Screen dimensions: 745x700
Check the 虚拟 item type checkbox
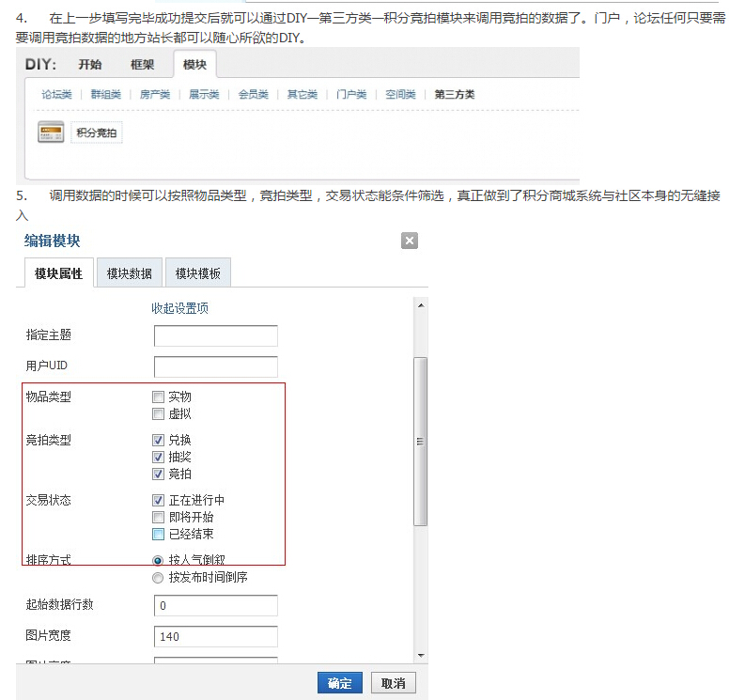[158, 414]
